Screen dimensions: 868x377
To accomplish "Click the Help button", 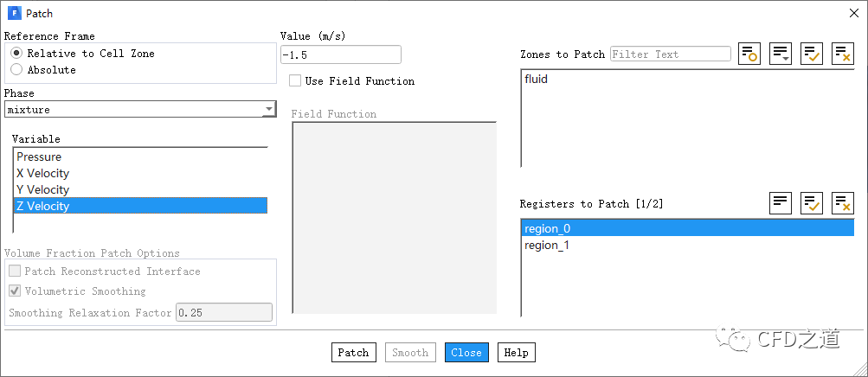I will tap(516, 353).
